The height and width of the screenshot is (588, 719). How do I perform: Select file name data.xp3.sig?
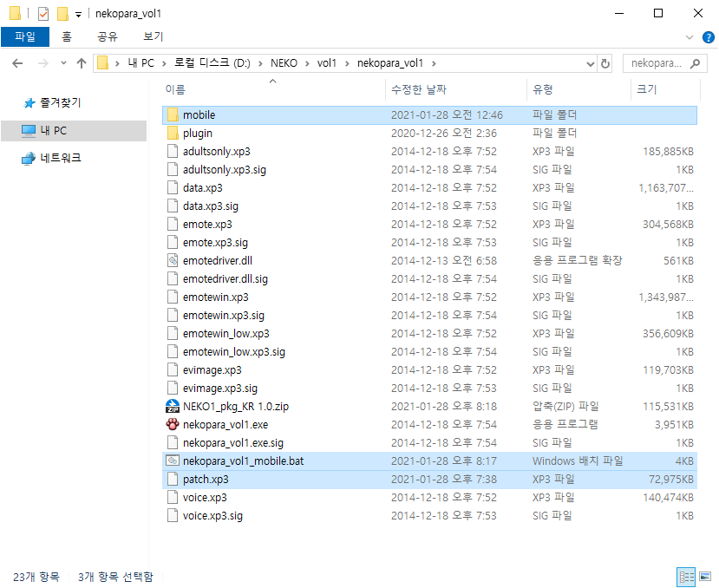[211, 206]
